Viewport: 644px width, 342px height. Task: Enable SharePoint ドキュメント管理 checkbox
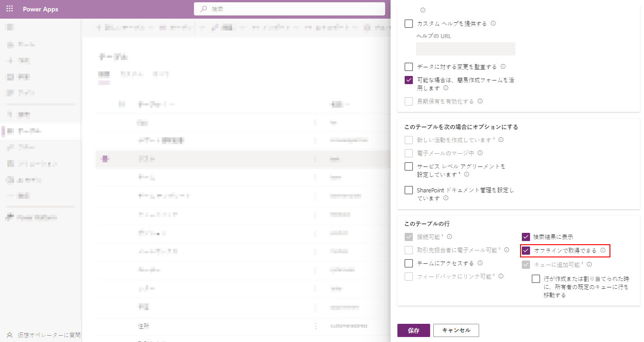(409, 190)
